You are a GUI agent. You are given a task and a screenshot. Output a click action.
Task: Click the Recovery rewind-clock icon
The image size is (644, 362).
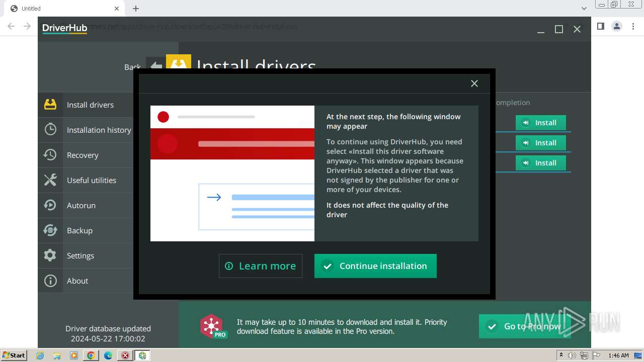(x=50, y=154)
